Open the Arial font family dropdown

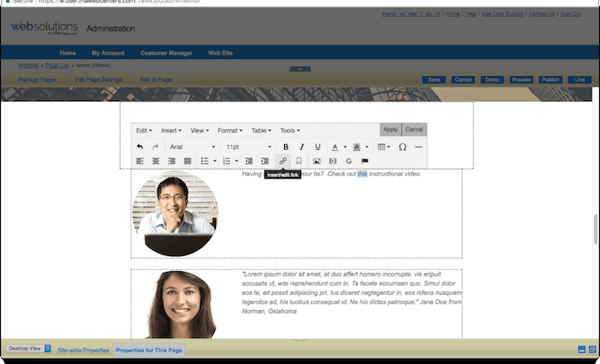tap(192, 147)
